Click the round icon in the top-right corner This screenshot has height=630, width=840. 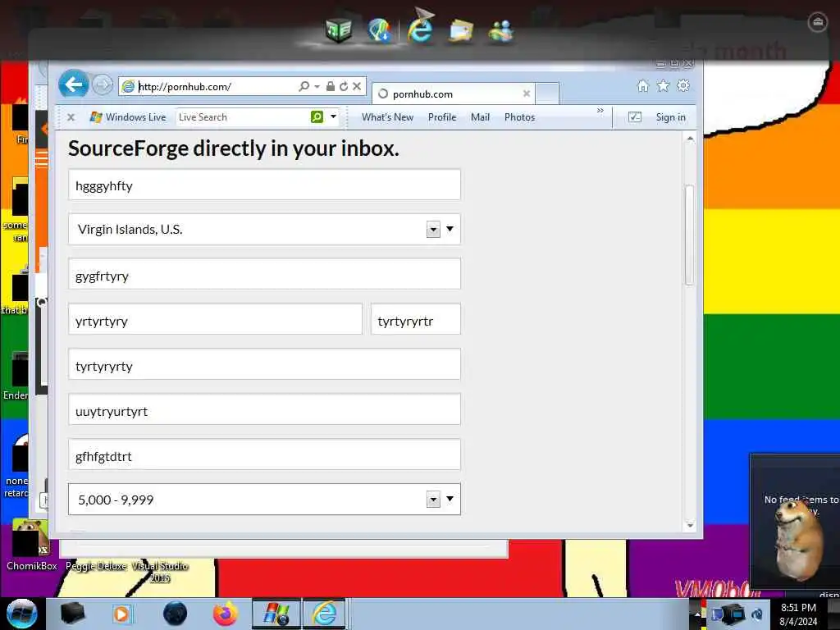point(818,22)
